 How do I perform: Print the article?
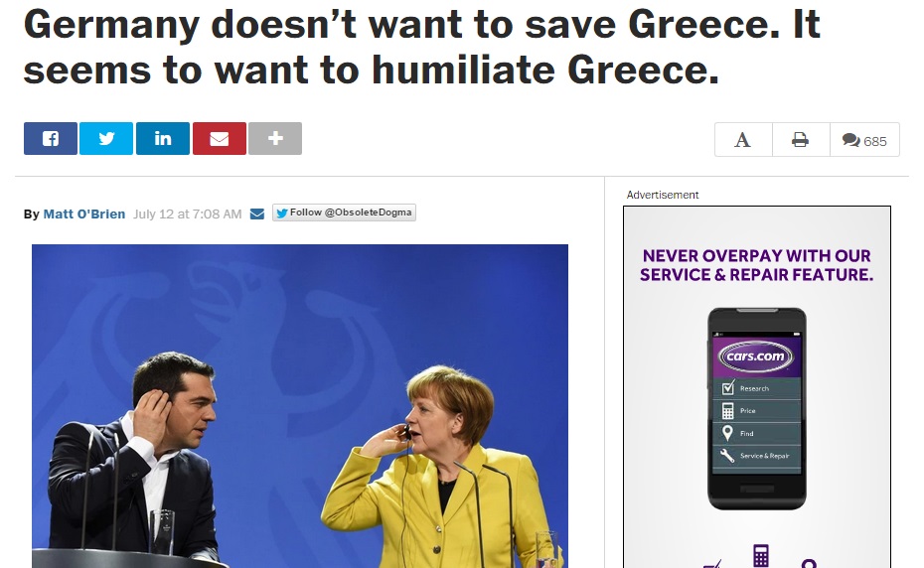pyautogui.click(x=801, y=140)
